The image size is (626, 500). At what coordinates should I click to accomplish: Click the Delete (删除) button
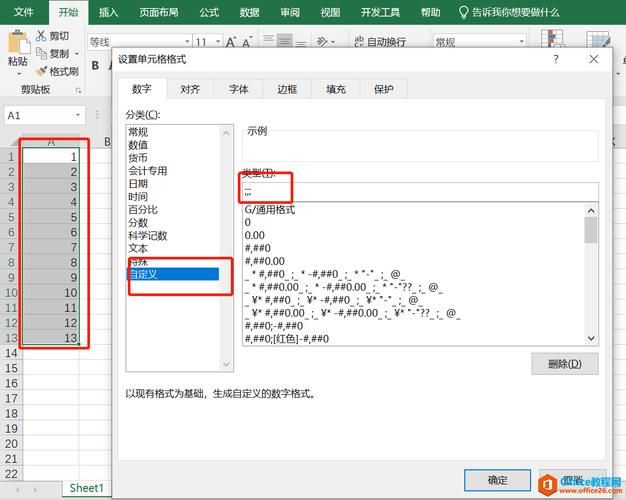(565, 364)
